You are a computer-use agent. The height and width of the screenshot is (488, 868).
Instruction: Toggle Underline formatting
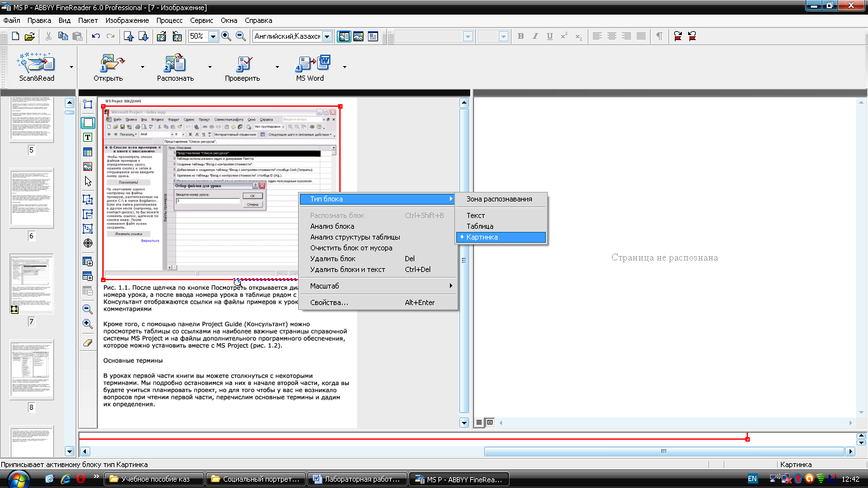click(x=550, y=36)
